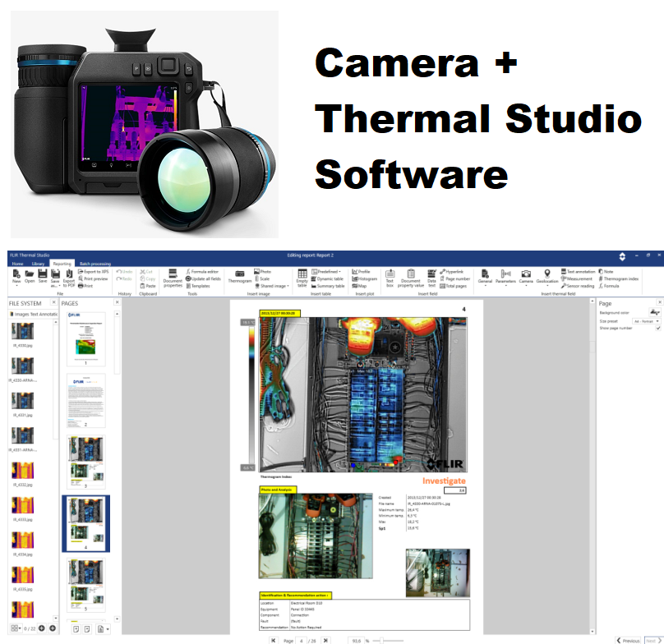Click the Open folder icon

(x=30, y=276)
